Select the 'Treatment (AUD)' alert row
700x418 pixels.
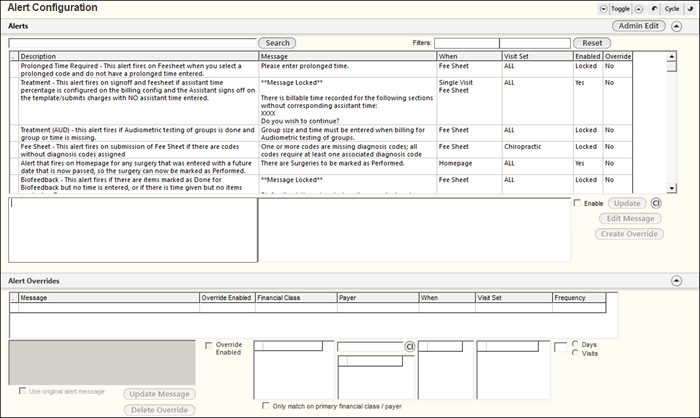pos(321,134)
